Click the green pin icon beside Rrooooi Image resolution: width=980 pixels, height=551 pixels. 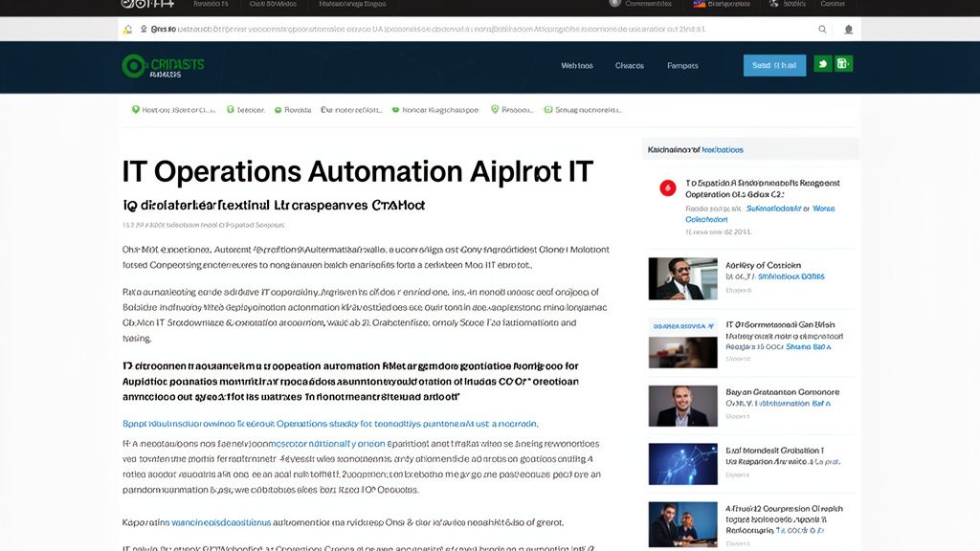[x=495, y=109]
